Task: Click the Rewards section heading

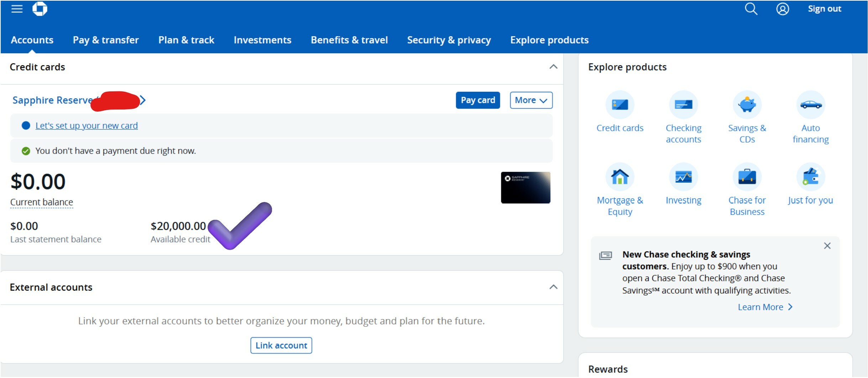Action: (x=608, y=369)
